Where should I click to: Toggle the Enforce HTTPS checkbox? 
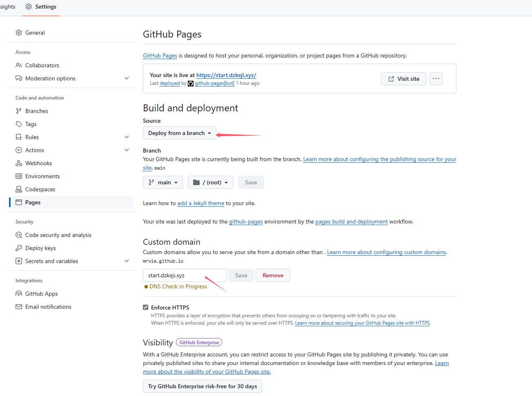(146, 308)
